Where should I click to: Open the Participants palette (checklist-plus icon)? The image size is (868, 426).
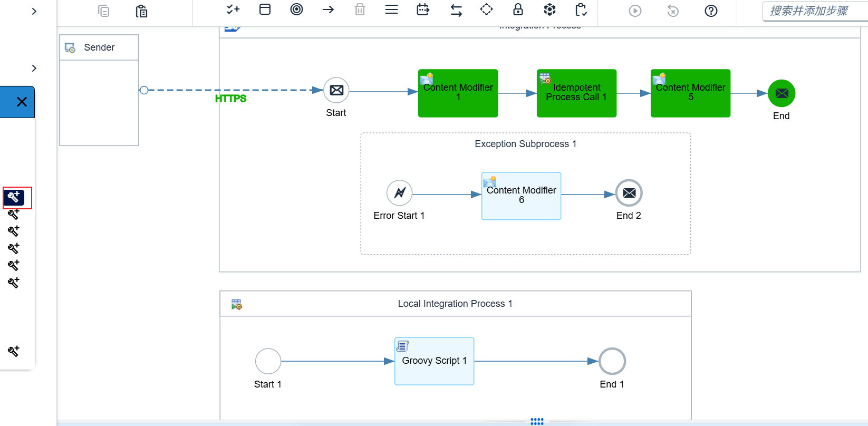pos(233,9)
